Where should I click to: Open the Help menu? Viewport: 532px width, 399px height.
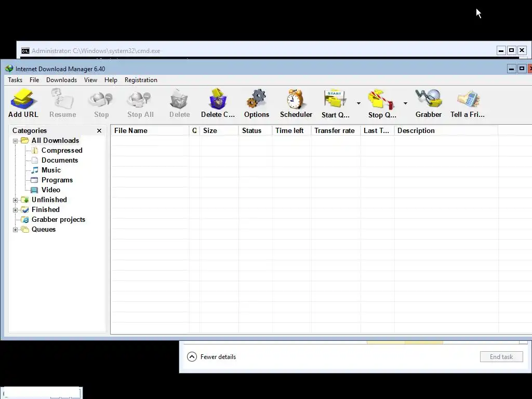(111, 80)
